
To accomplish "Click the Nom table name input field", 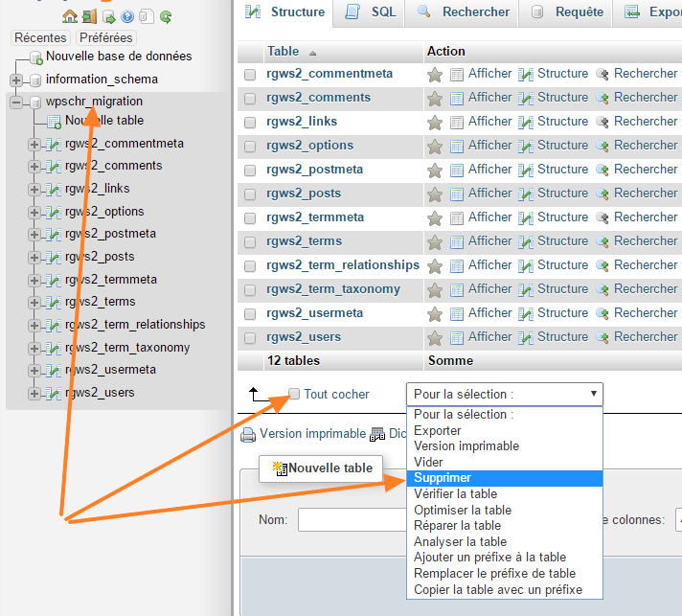I will [352, 519].
